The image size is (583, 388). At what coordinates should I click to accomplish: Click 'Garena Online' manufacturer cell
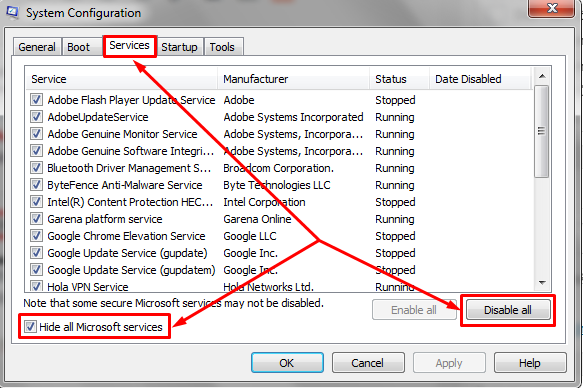[257, 219]
